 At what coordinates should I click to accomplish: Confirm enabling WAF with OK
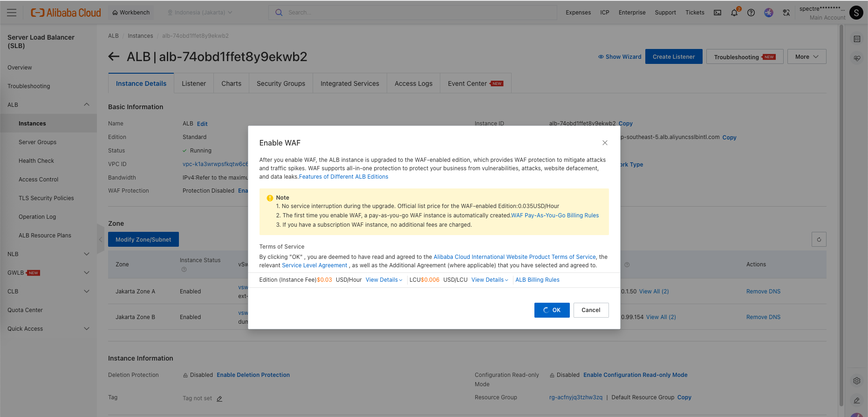[552, 310]
